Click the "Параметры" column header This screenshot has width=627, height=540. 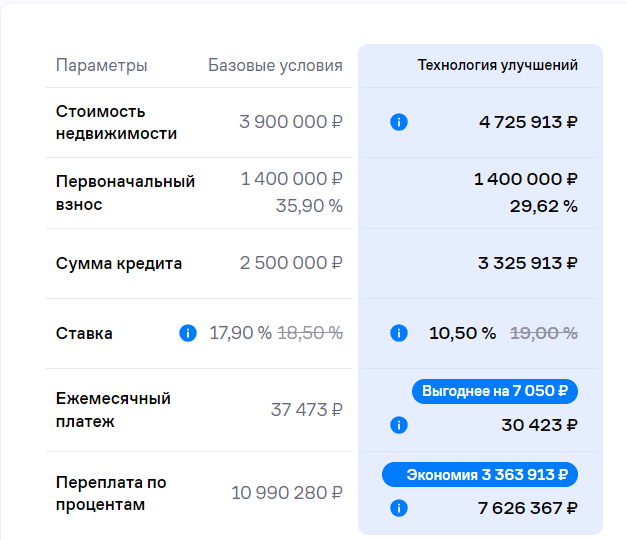(x=101, y=65)
